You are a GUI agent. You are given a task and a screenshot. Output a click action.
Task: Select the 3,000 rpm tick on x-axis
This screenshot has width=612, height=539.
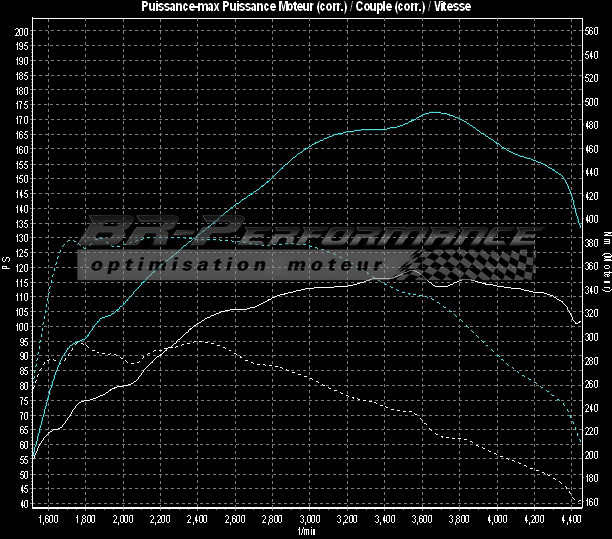(x=310, y=520)
